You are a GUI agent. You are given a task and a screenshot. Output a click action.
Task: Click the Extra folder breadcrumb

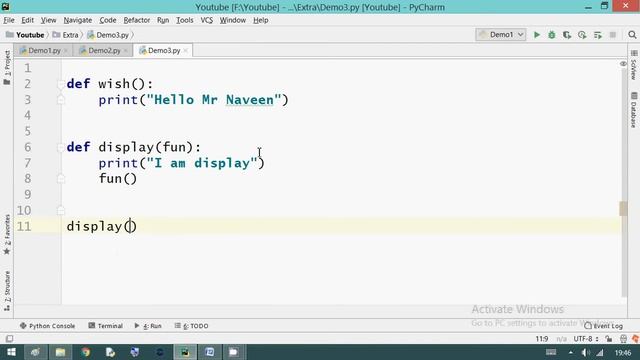click(66, 35)
